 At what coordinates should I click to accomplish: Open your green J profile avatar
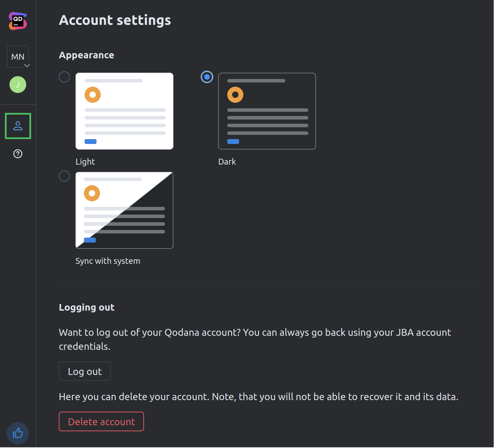[x=17, y=85]
